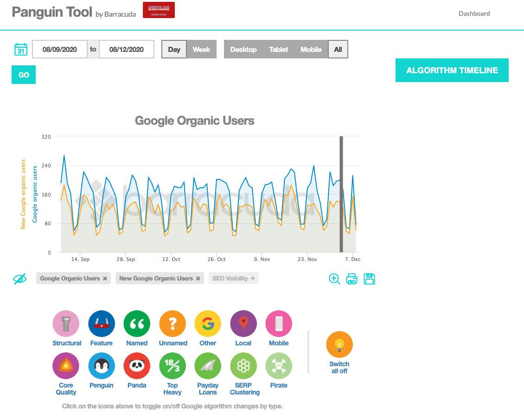This screenshot has height=420, width=524.
Task: Filter by Mobile devices
Action: [x=311, y=50]
